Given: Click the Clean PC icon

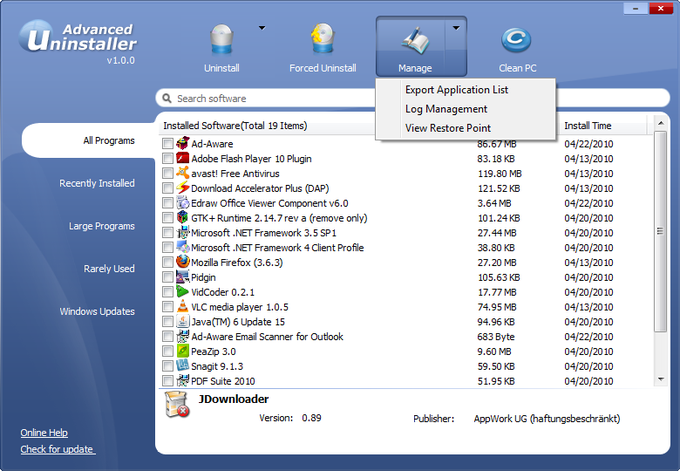Looking at the screenshot, I should tap(516, 40).
